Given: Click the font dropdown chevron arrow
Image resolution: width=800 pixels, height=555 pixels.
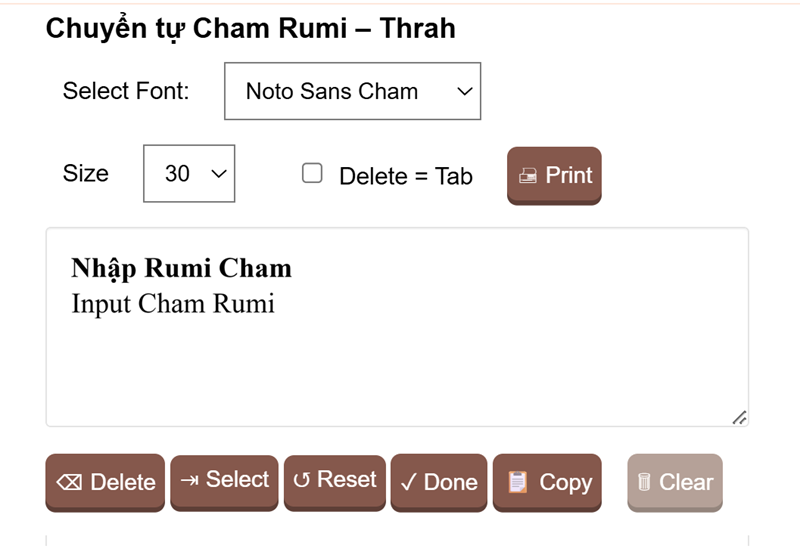Looking at the screenshot, I should [464, 92].
